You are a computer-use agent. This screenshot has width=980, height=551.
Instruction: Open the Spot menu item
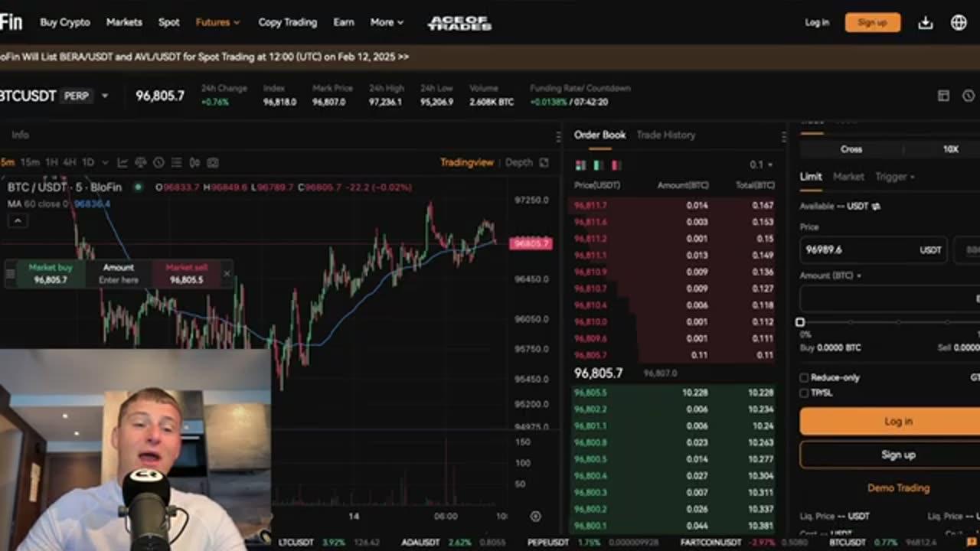[x=169, y=22]
